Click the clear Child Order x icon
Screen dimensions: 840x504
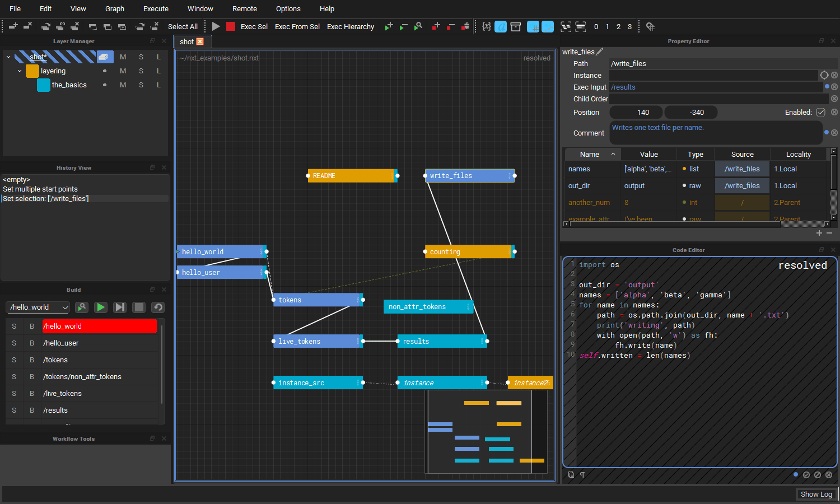click(834, 99)
